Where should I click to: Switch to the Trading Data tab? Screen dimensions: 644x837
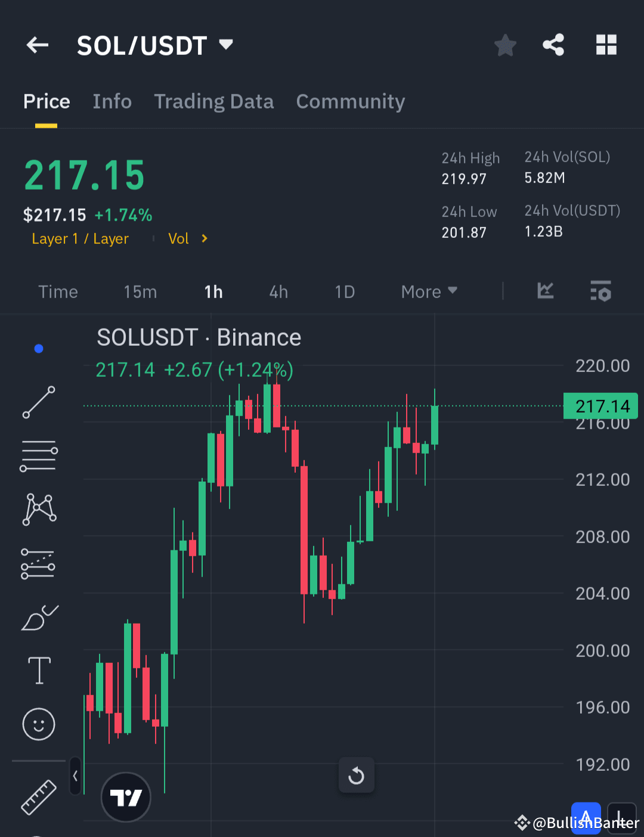213,101
